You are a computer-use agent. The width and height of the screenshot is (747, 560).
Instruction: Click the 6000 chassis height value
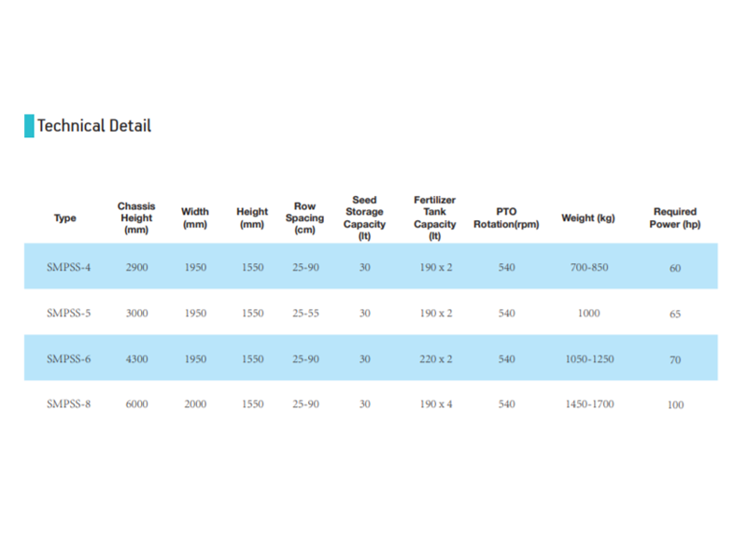(x=136, y=405)
